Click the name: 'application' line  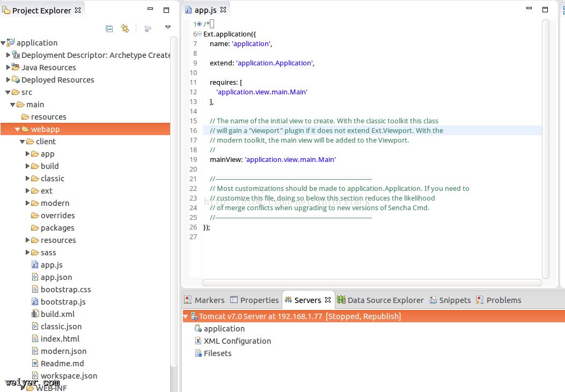[241, 43]
